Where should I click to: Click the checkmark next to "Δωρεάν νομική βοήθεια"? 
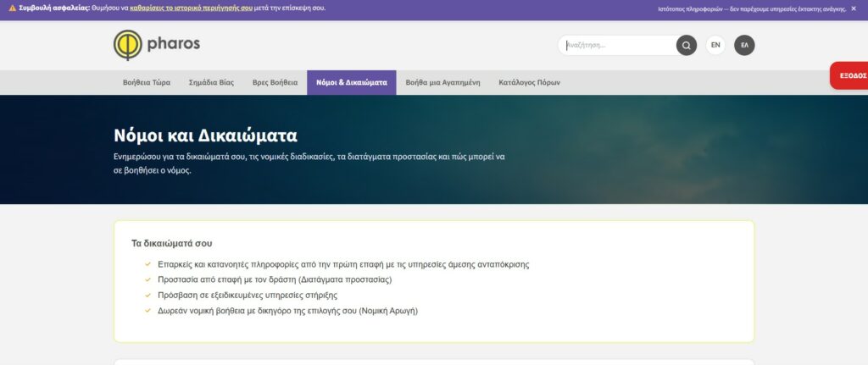148,311
